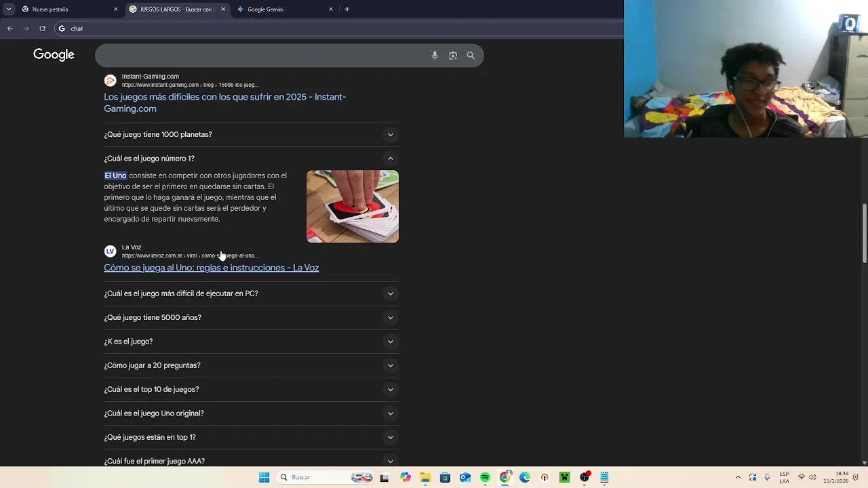Open Notepad from the taskbar
The width and height of the screenshot is (868, 488).
click(604, 477)
